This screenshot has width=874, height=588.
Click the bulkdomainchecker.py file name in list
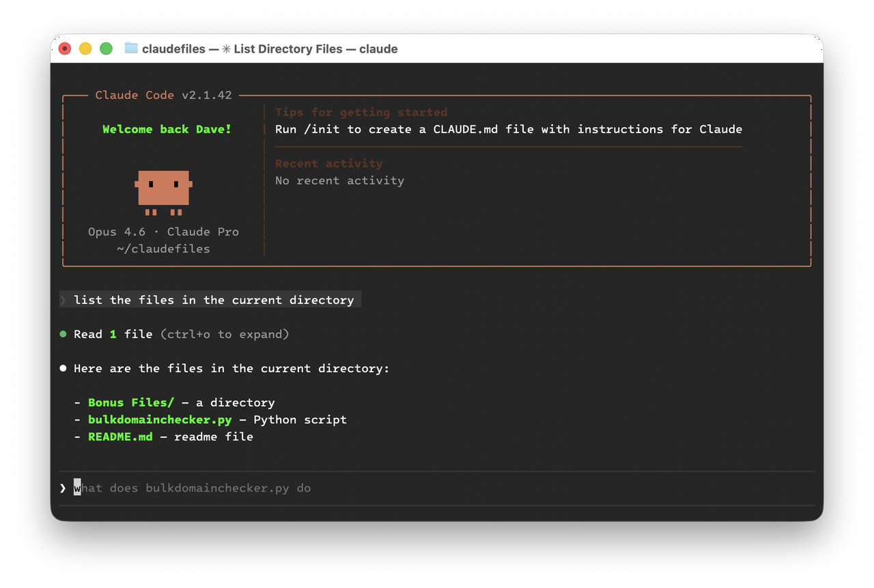click(160, 419)
